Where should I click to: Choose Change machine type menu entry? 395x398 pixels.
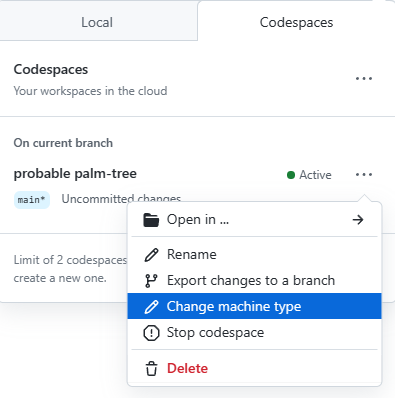(255, 306)
